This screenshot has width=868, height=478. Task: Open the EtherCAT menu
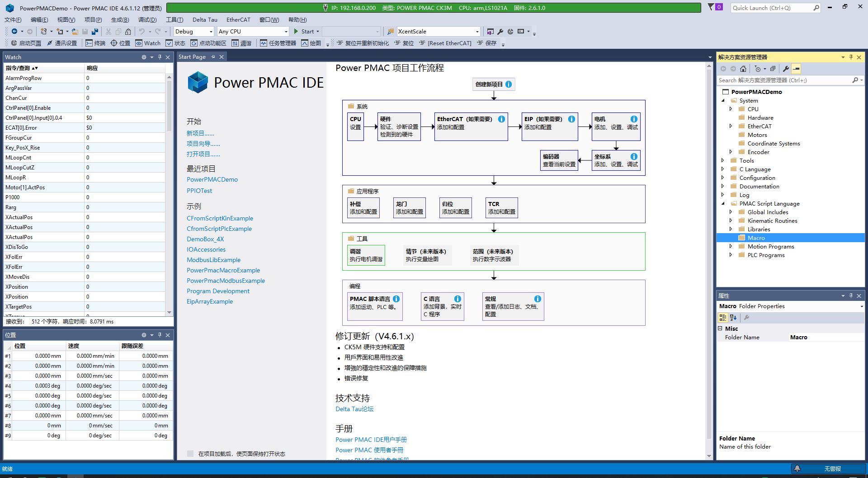point(238,19)
